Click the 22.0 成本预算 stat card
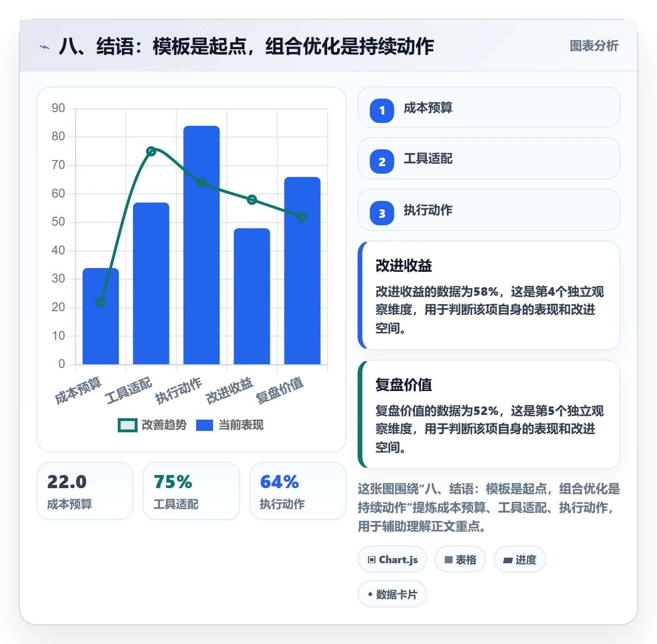The image size is (657, 644). tap(85, 491)
